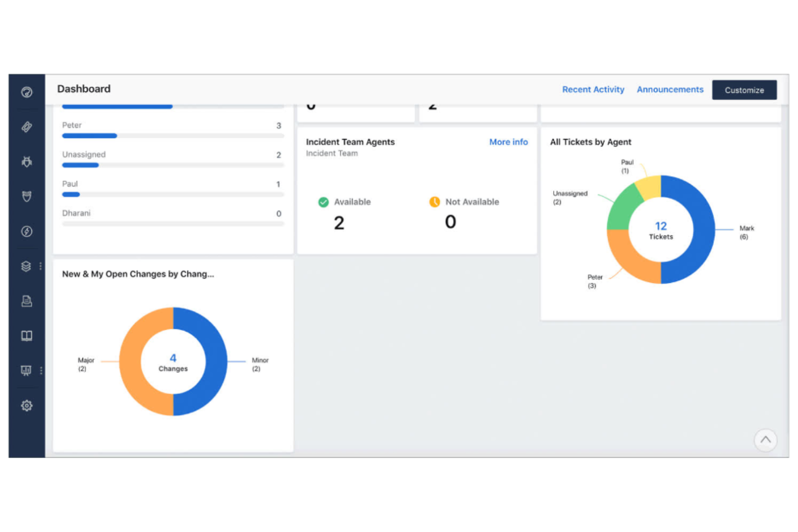Open Reports via the presentation chart icon

pos(26,370)
